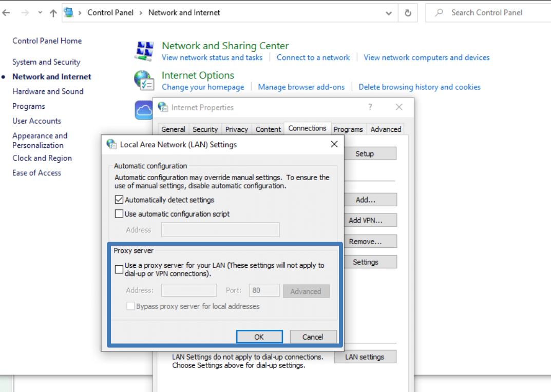This screenshot has height=392, width=551.
Task: Switch to the Privacy tab
Action: click(236, 129)
